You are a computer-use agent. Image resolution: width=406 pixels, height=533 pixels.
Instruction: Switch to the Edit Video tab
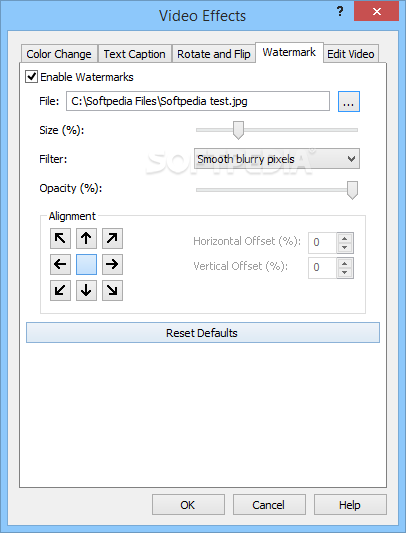(x=351, y=54)
